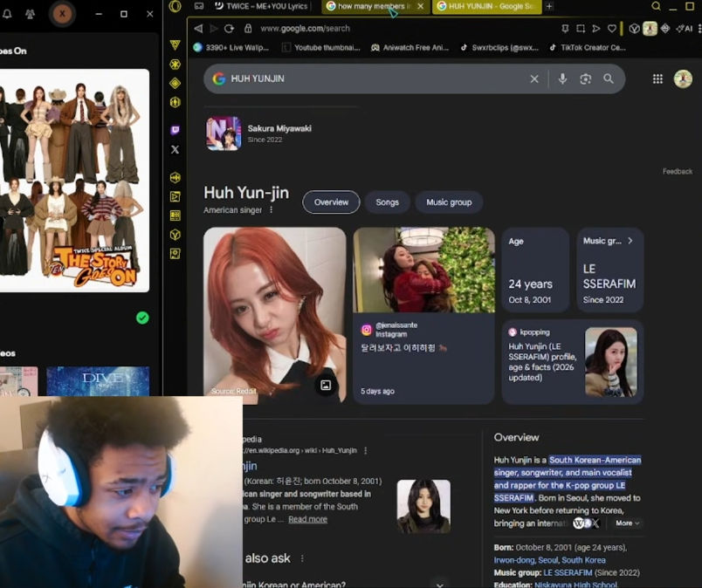This screenshot has width=702, height=588.
Task: Open the Google apps grid
Action: tap(657, 79)
